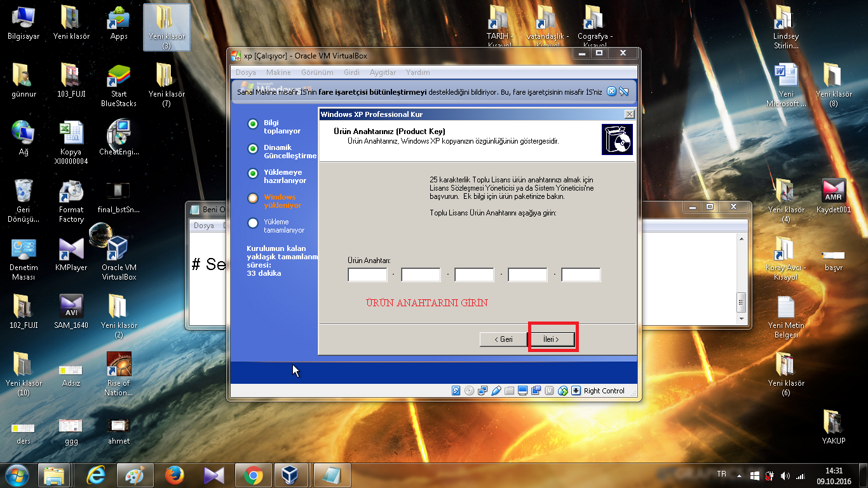Select the Yükleme tamamlanıyor step indicator
Viewport: 868px width, 488px height.
click(253, 223)
